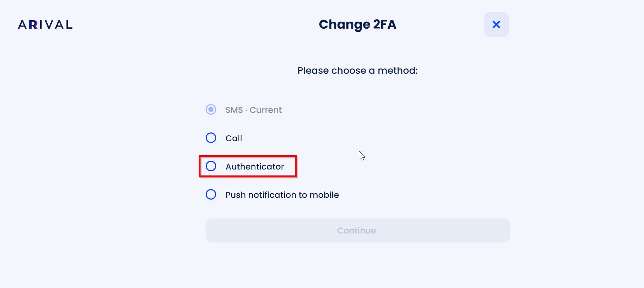Click the word 'method:' in the prompt
644x288 pixels.
click(398, 71)
